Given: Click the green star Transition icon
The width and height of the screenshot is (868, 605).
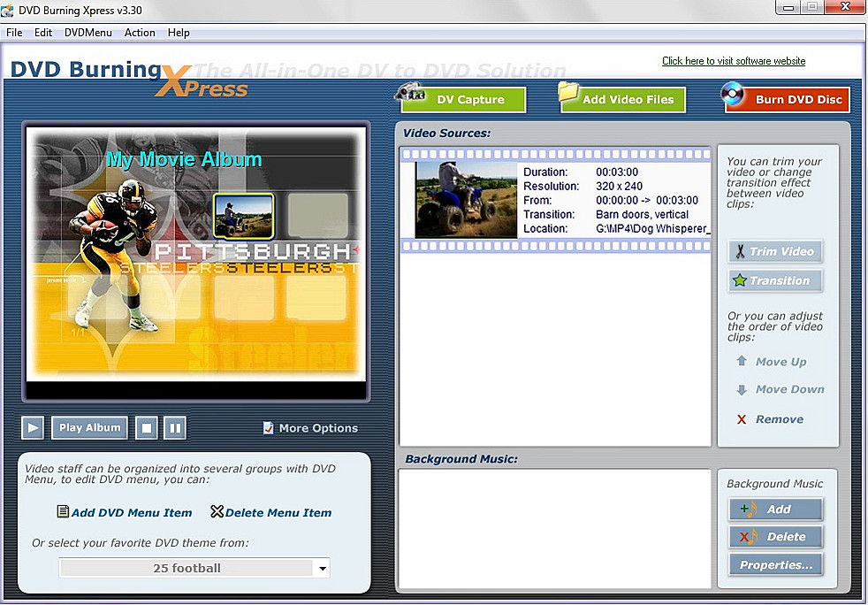Looking at the screenshot, I should click(740, 280).
